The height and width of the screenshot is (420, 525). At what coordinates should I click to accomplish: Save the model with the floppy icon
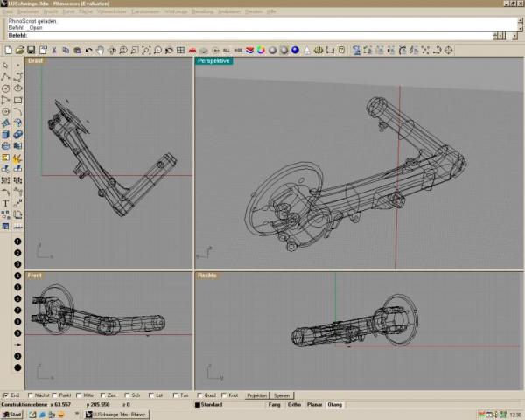(31, 50)
